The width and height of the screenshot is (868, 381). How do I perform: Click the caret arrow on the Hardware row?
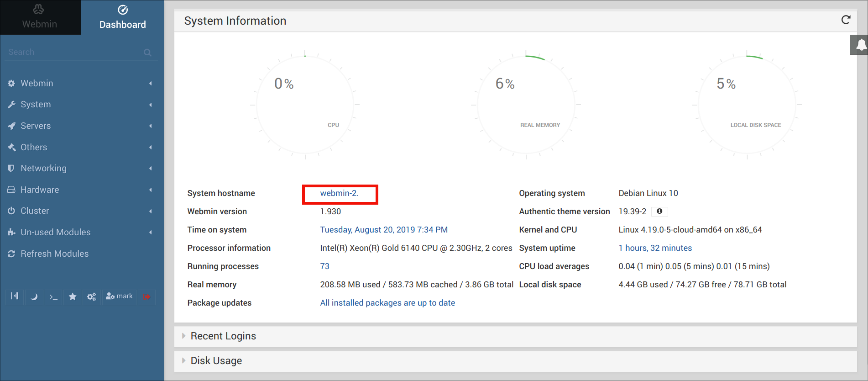point(150,190)
